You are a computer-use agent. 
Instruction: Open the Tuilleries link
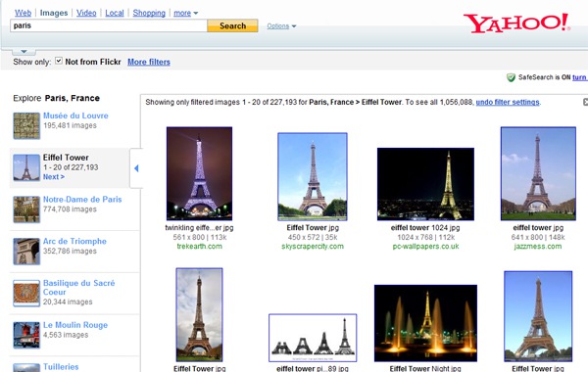pyautogui.click(x=61, y=367)
